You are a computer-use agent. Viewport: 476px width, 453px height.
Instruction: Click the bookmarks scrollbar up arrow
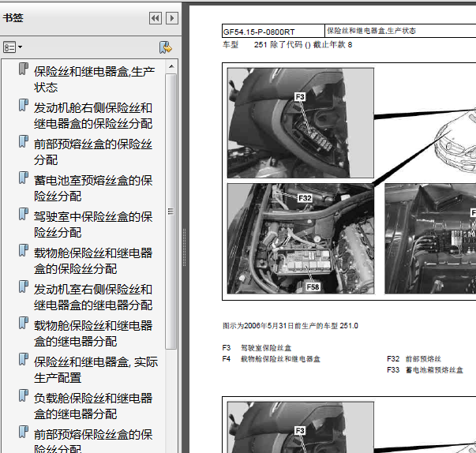(171, 66)
